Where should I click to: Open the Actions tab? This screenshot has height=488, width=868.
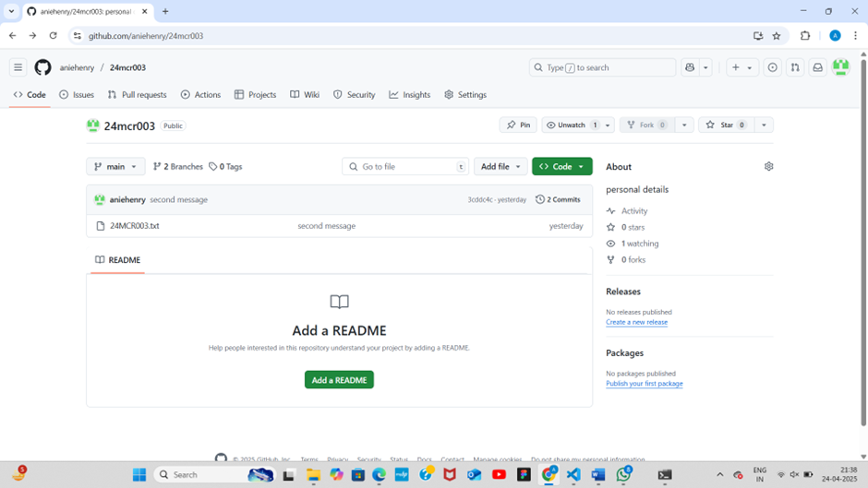tap(200, 95)
